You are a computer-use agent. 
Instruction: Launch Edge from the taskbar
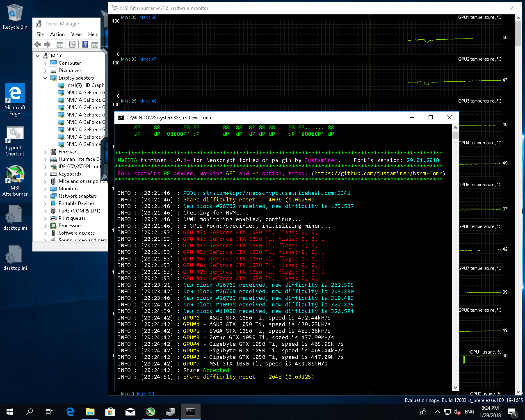(x=70, y=412)
